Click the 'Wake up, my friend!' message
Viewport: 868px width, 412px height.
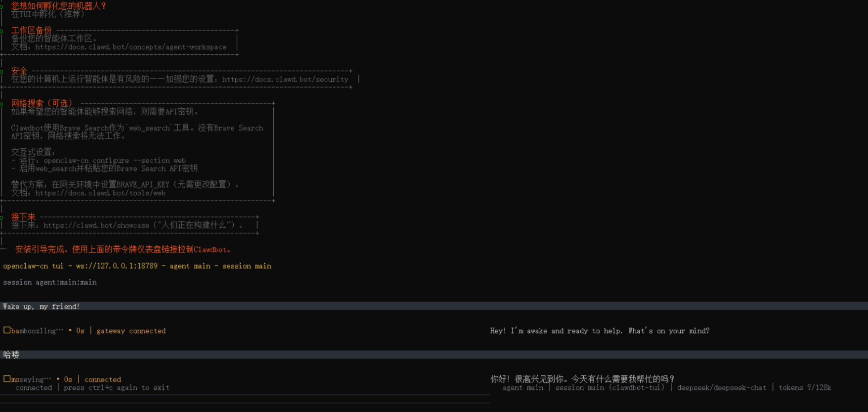[x=41, y=307]
